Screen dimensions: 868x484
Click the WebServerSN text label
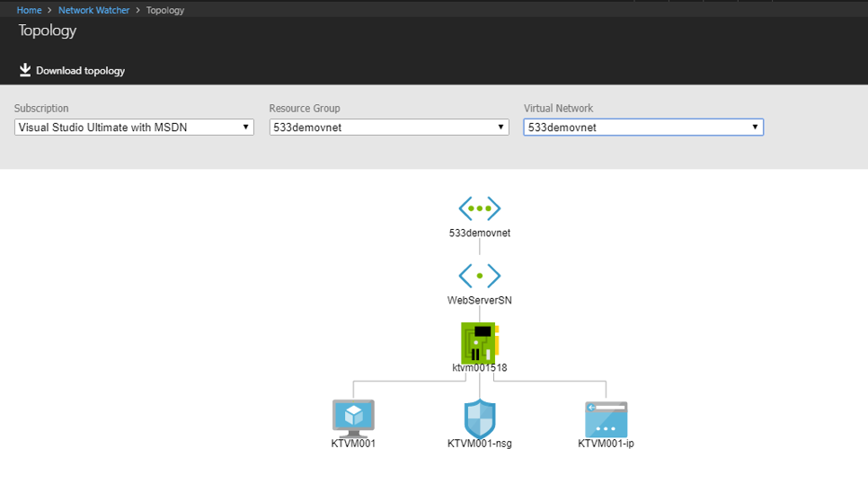[479, 300]
